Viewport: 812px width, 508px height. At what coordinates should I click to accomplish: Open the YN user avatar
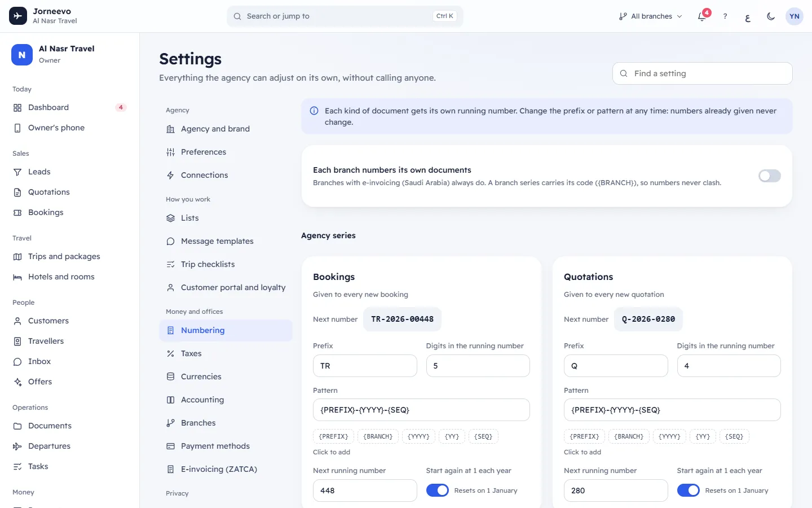pyautogui.click(x=795, y=16)
